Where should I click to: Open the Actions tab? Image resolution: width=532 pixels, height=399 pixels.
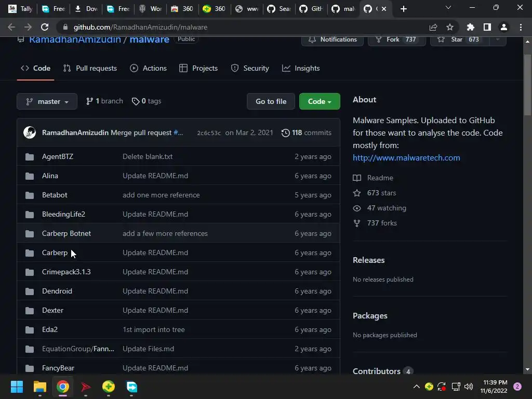coord(148,68)
